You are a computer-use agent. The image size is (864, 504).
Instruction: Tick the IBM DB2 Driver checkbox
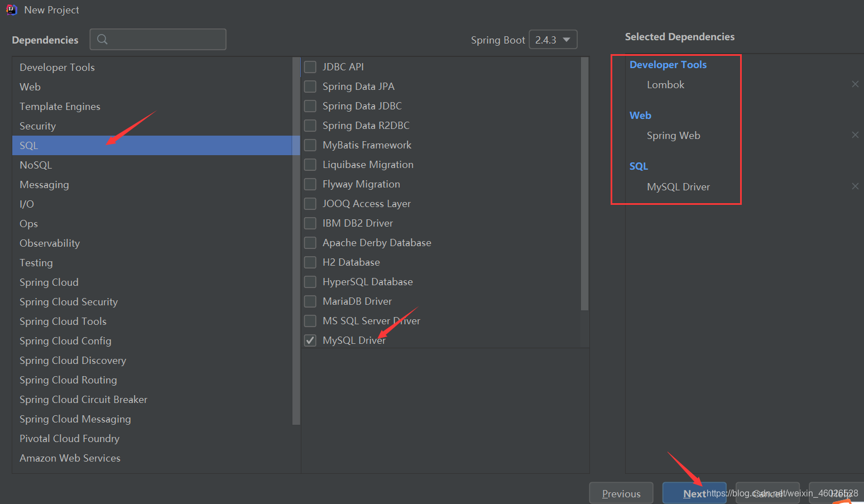point(310,223)
